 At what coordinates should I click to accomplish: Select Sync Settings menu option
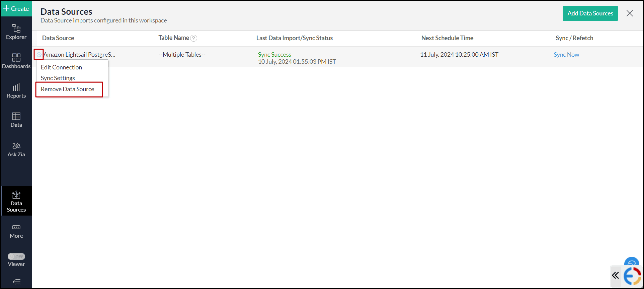click(x=58, y=78)
